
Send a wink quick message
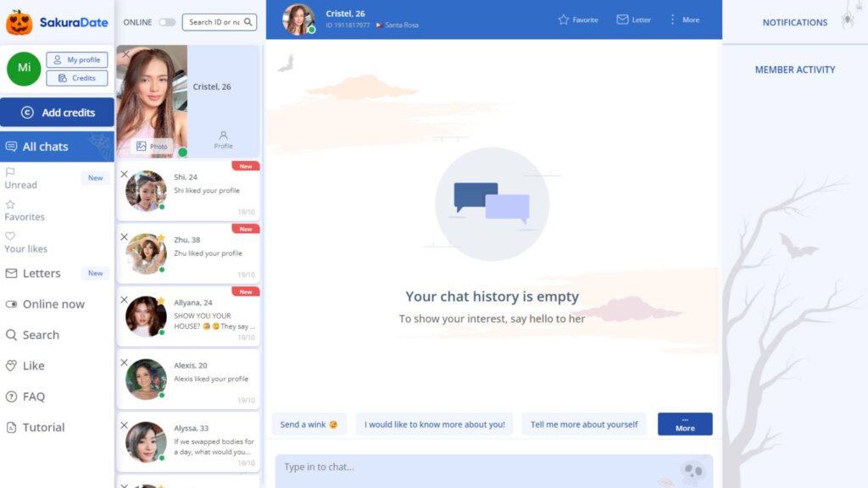click(x=309, y=424)
